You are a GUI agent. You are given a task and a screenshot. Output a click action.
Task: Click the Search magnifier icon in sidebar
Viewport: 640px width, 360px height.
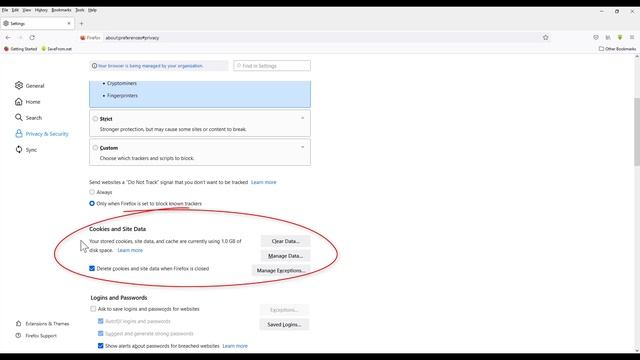coord(19,118)
